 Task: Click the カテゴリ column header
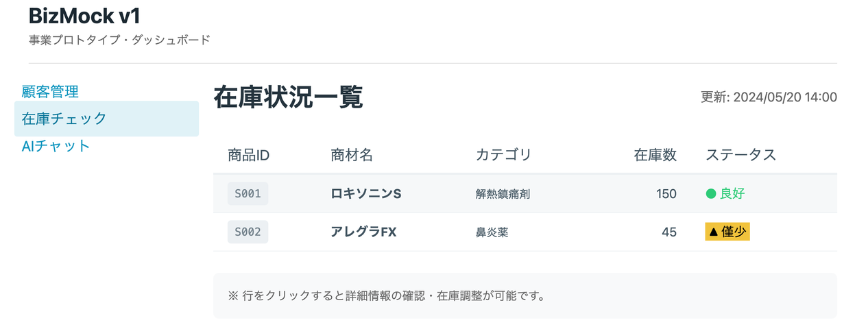[503, 155]
